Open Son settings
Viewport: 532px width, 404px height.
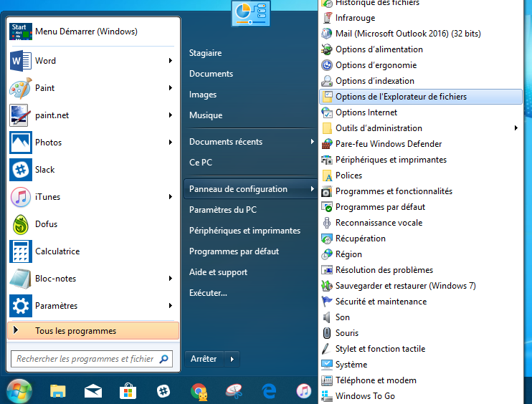pyautogui.click(x=421, y=317)
